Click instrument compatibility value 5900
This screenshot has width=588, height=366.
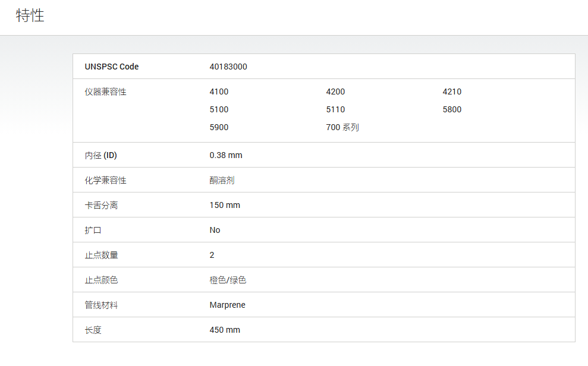219,127
